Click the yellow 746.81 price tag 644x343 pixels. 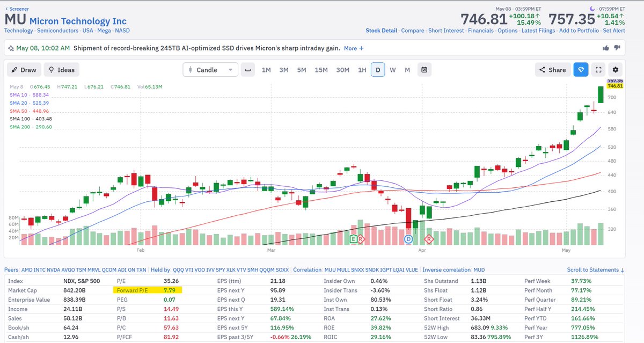[614, 86]
